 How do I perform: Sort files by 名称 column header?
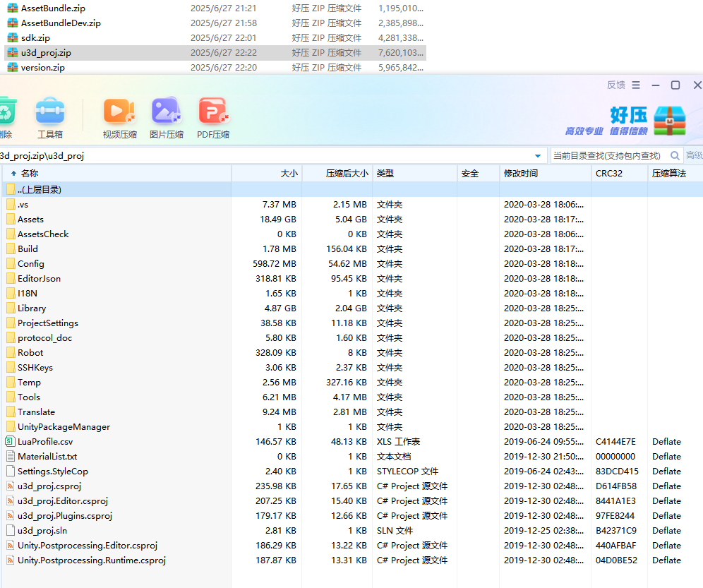pyautogui.click(x=30, y=174)
